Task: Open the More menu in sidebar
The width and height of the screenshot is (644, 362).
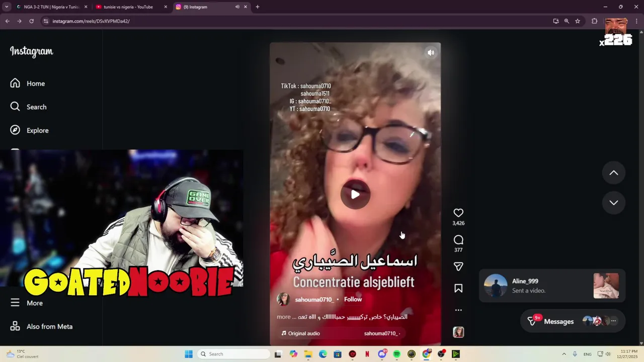Action: tap(27, 303)
